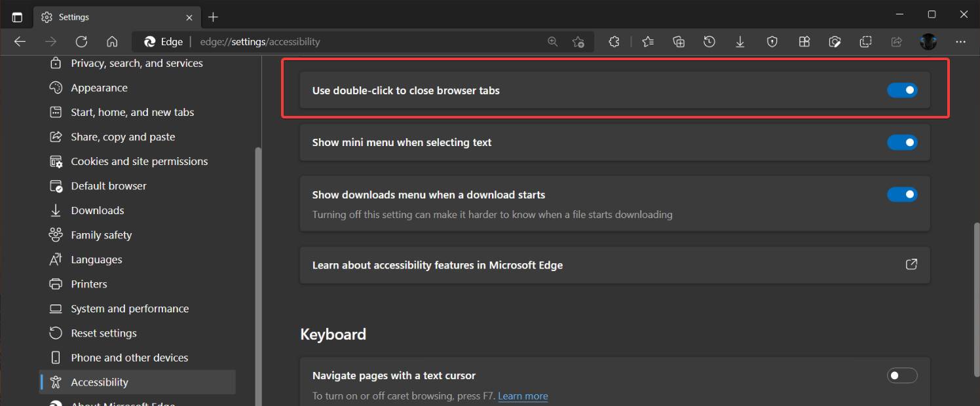This screenshot has height=406, width=980.
Task: Toggle downloads menu on download start
Action: click(x=902, y=194)
